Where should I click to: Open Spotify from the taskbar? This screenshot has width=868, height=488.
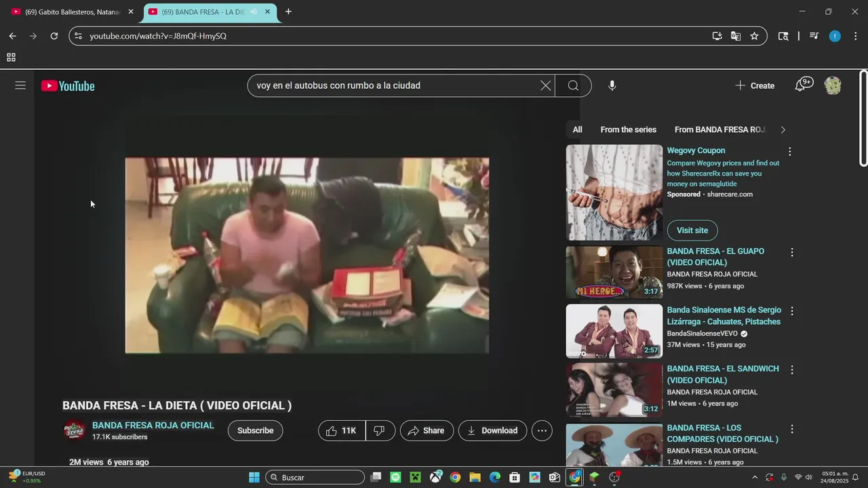(x=395, y=477)
